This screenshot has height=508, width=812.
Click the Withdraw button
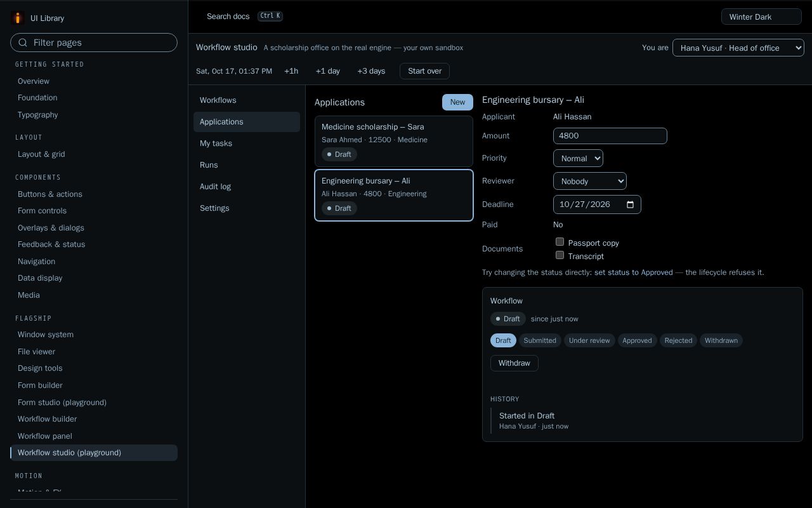[514, 363]
